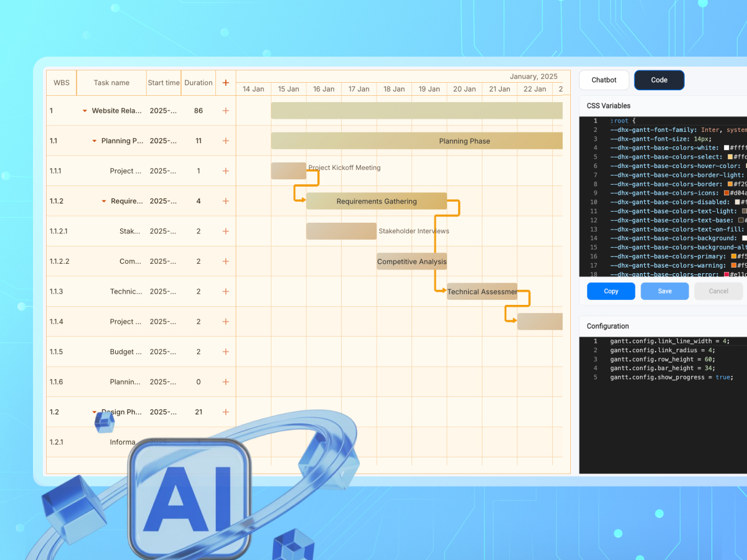This screenshot has width=747, height=560.
Task: Click the row_height = 60 config line
Action: [662, 359]
